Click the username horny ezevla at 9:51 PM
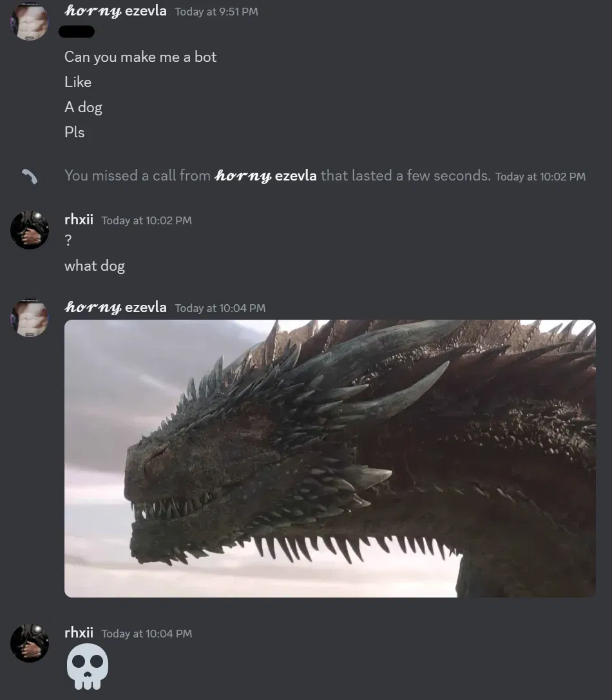The image size is (612, 700). tap(115, 11)
